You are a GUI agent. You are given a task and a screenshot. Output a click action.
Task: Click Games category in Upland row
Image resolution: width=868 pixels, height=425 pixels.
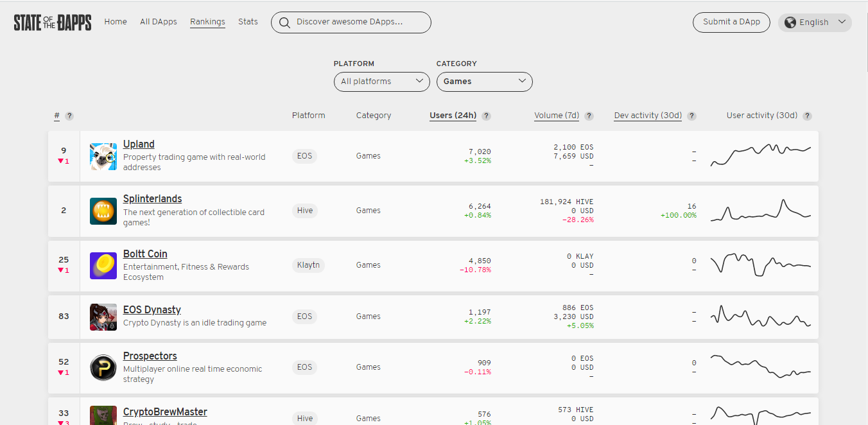pos(369,156)
